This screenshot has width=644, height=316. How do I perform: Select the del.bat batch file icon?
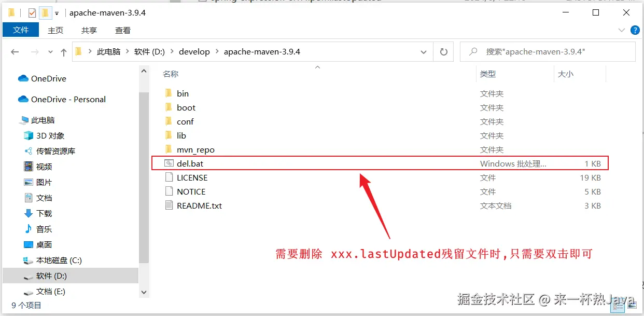(x=168, y=163)
